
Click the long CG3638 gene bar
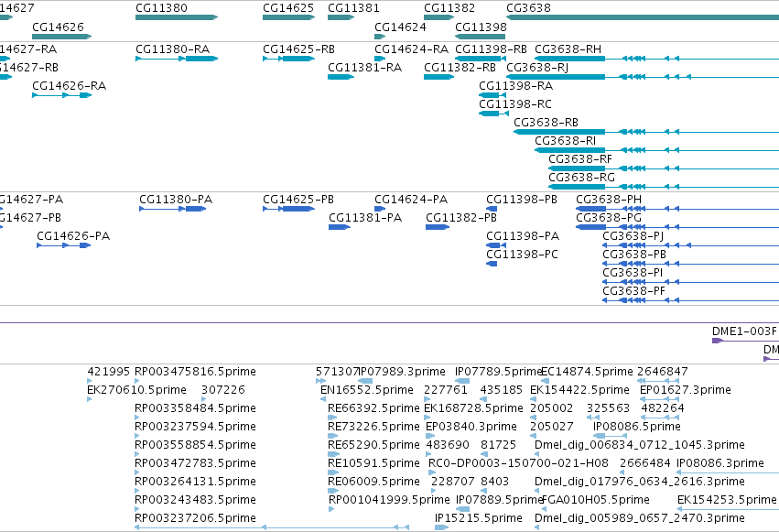643,17
